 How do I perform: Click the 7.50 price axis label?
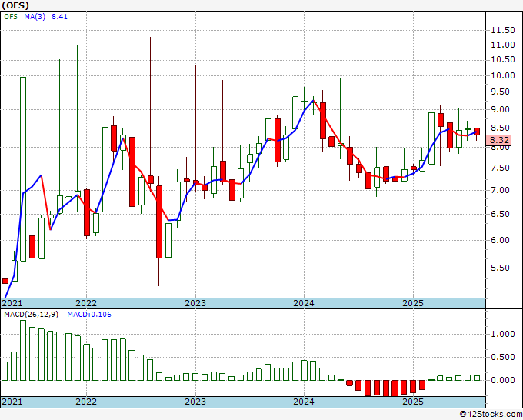[x=500, y=168]
